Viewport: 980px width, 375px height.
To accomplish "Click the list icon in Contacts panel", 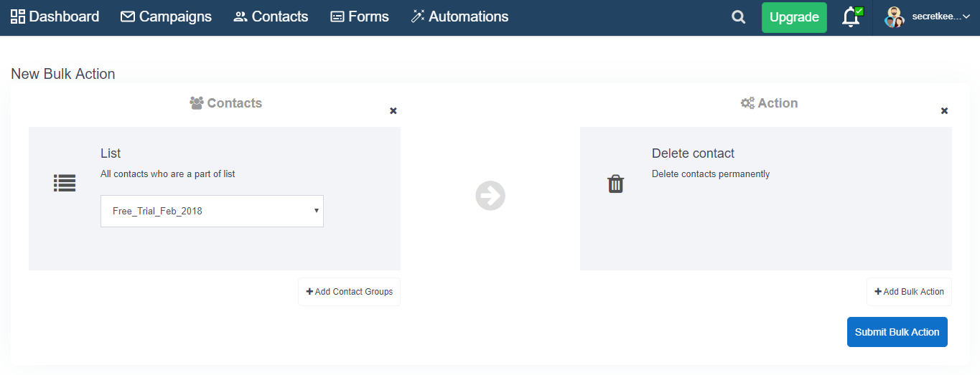I will 65,184.
